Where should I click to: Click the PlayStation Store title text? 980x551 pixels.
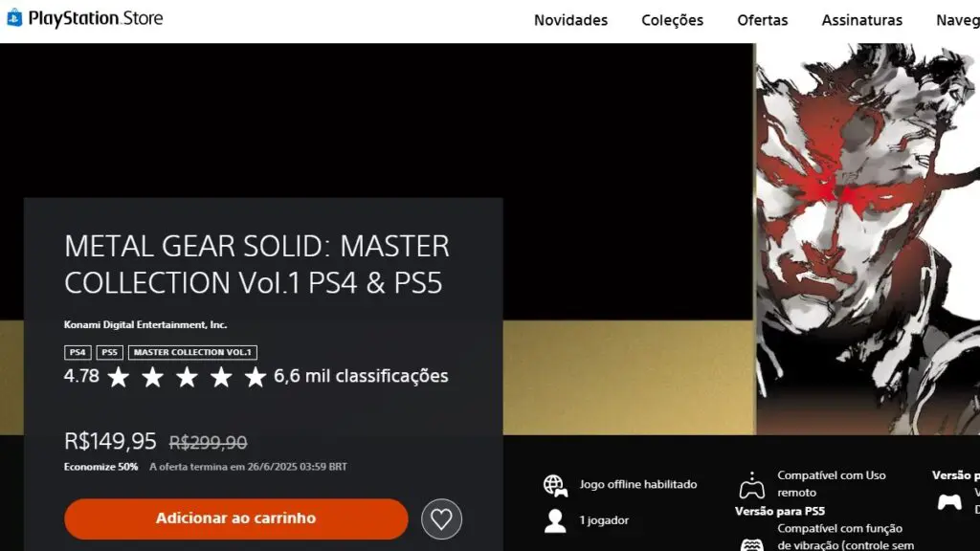click(x=96, y=18)
